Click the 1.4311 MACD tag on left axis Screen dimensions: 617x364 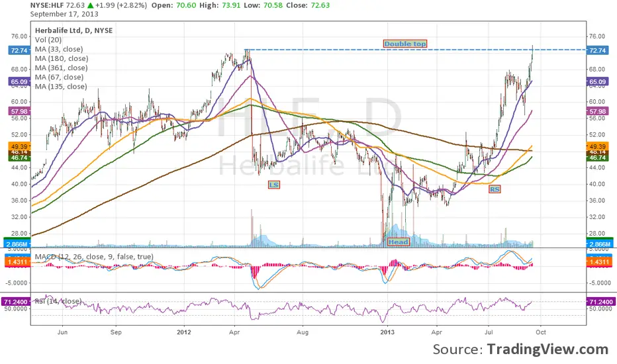(17, 262)
